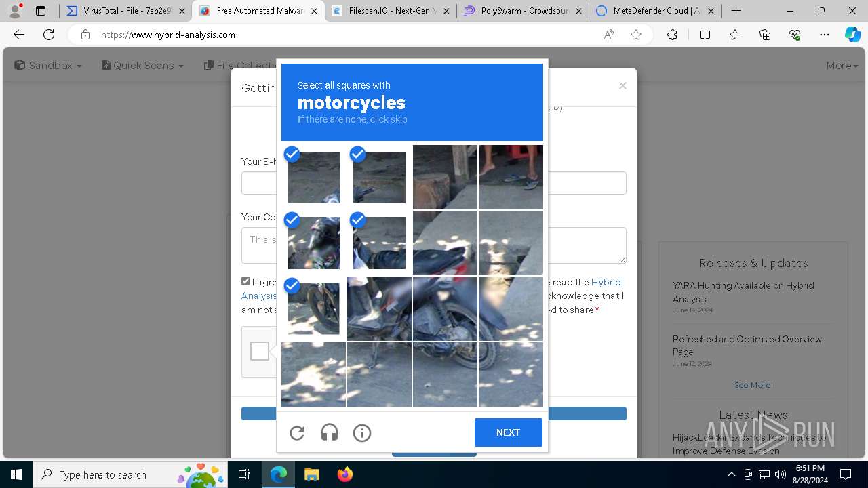Switch to PolySwarm tab
868x488 pixels.
point(521,11)
